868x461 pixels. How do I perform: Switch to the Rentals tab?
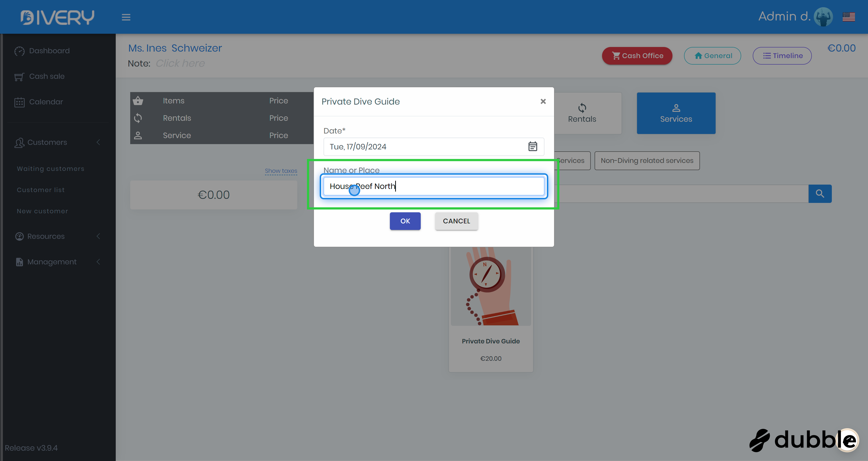582,114
